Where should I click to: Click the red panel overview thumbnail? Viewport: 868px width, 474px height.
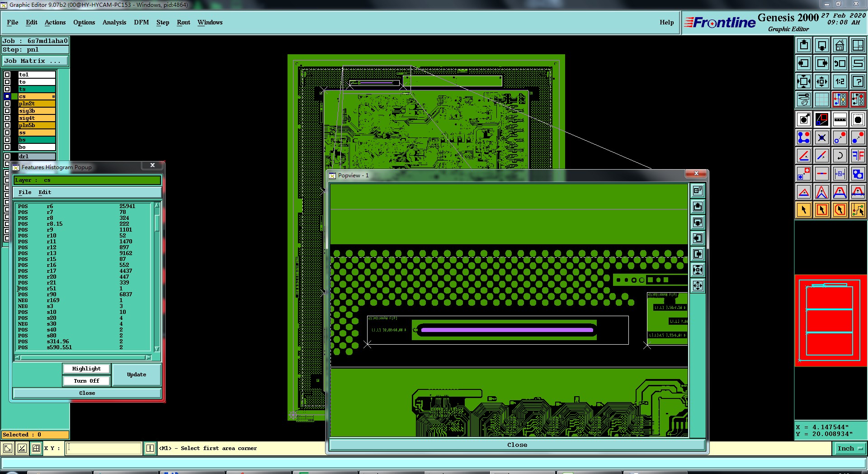[831, 321]
